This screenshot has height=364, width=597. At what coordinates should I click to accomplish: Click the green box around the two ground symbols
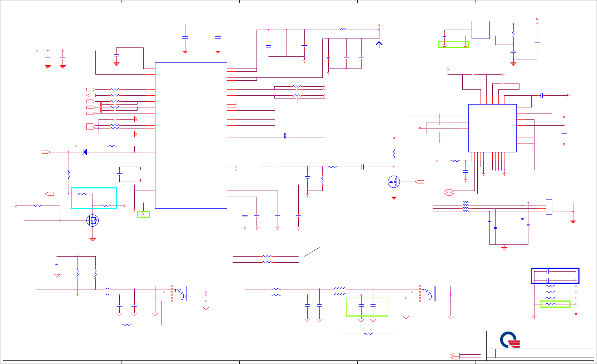[454, 45]
